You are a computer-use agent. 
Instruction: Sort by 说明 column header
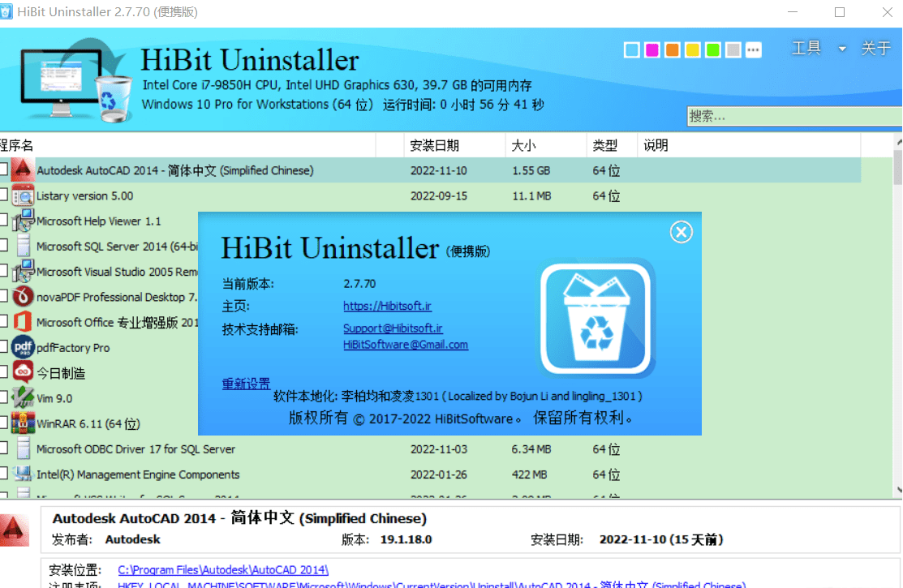pyautogui.click(x=749, y=145)
